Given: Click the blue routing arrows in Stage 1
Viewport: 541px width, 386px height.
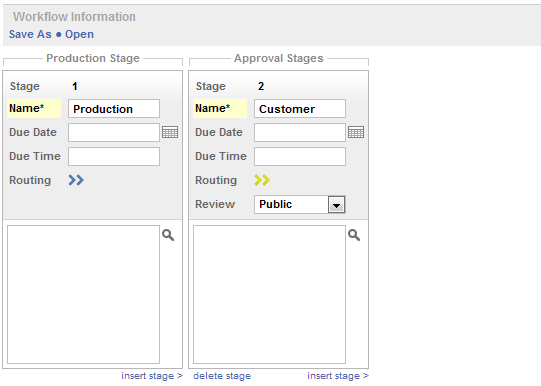Looking at the screenshot, I should (x=76, y=180).
